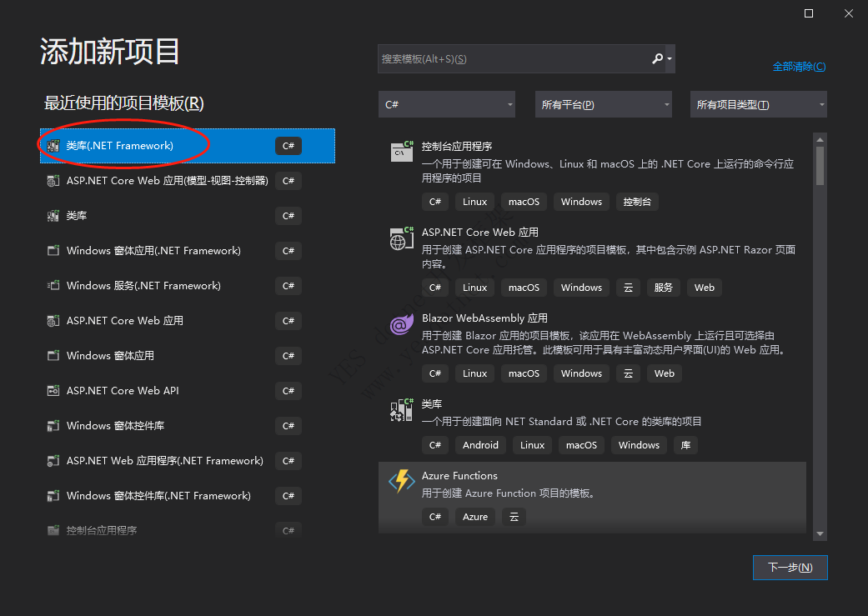Click C# tag beside ASP.NET Core Web API
This screenshot has height=616, width=868.
[288, 391]
